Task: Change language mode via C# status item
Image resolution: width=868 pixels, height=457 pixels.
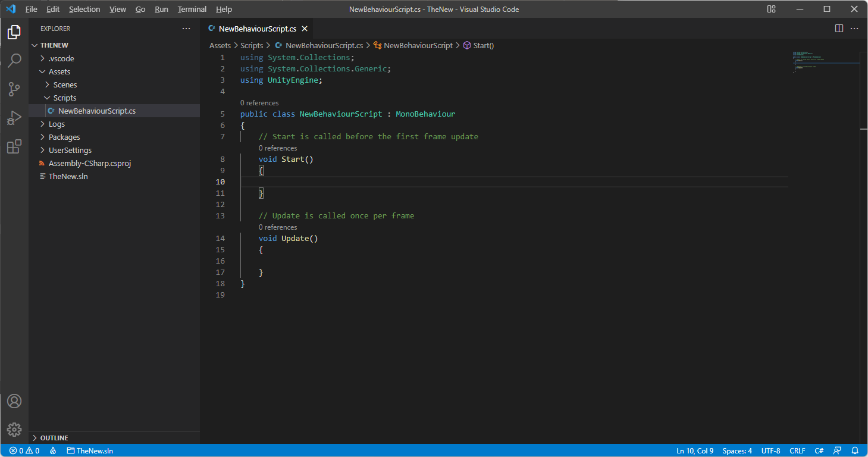Action: click(x=819, y=450)
